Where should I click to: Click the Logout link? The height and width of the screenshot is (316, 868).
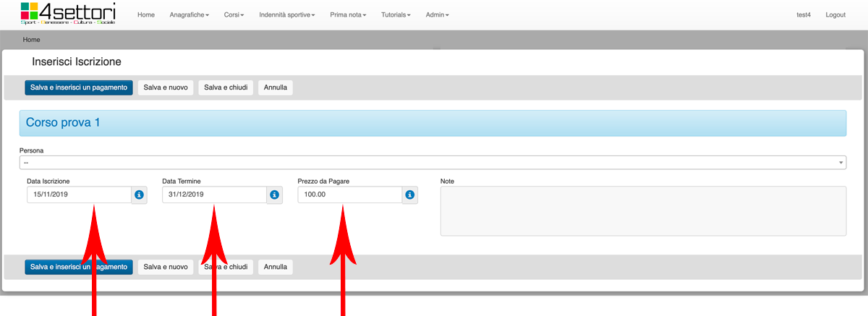coord(835,14)
